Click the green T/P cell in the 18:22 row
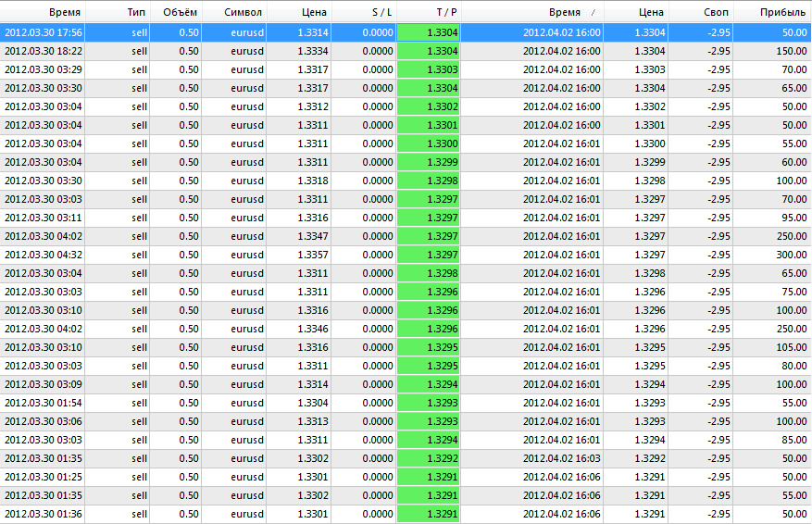The width and height of the screenshot is (812, 524). click(x=429, y=51)
